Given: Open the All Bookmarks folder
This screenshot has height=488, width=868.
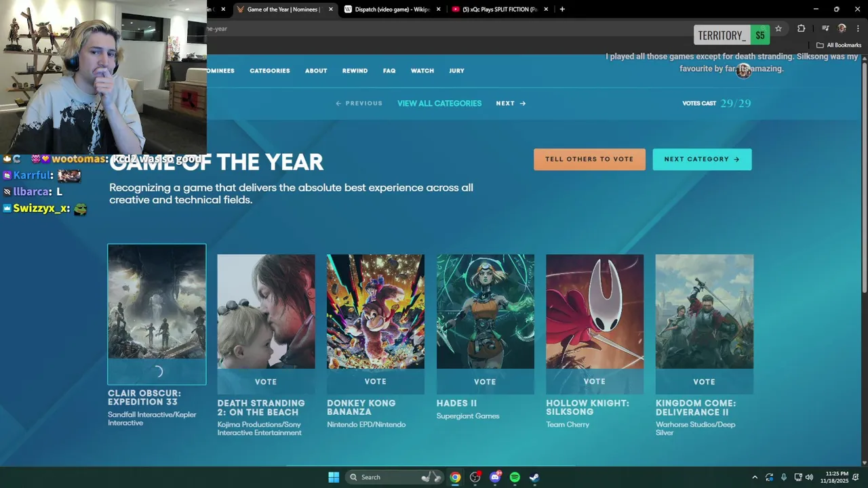Looking at the screenshot, I should (x=839, y=45).
